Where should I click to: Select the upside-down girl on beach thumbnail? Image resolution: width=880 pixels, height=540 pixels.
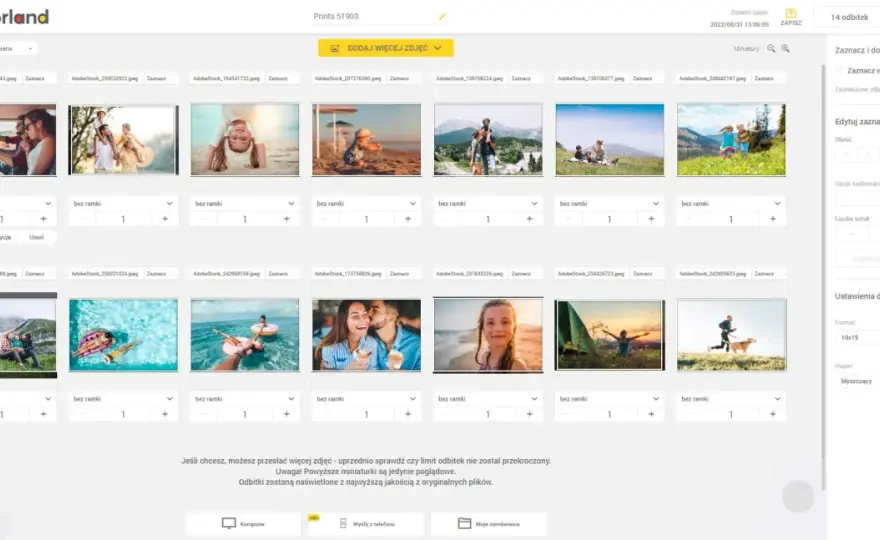[x=245, y=140]
